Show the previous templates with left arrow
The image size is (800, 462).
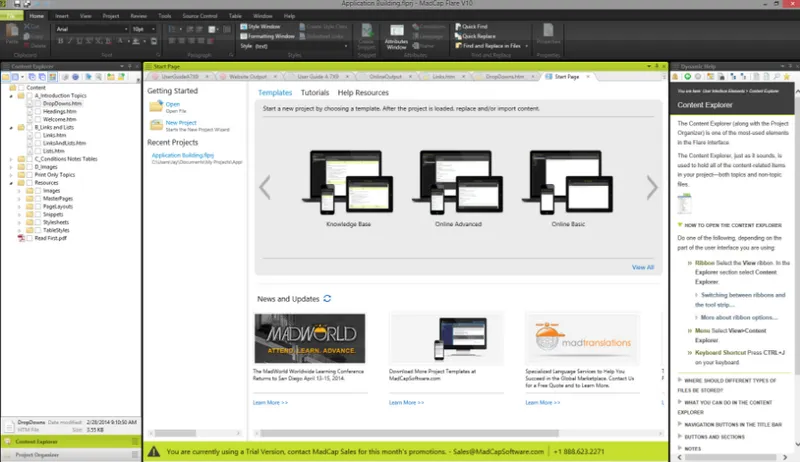pyautogui.click(x=265, y=188)
